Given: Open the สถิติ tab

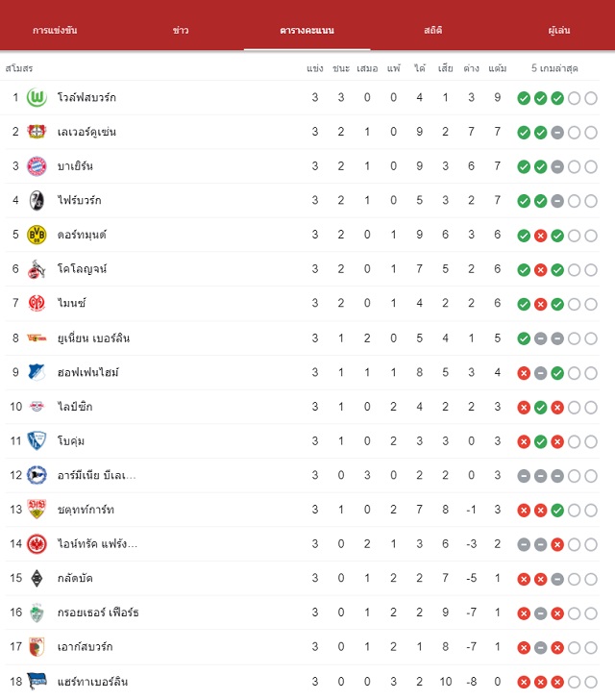Looking at the screenshot, I should (433, 31).
